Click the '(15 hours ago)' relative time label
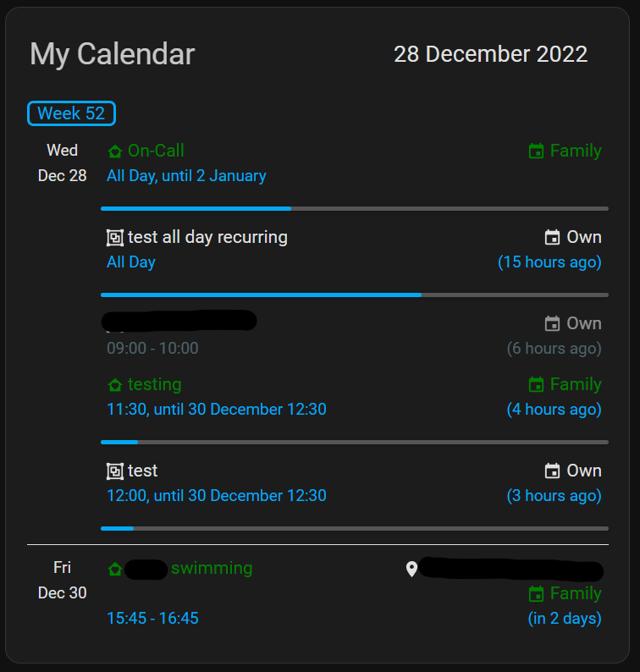Screen dimensions: 640x672 point(549,262)
